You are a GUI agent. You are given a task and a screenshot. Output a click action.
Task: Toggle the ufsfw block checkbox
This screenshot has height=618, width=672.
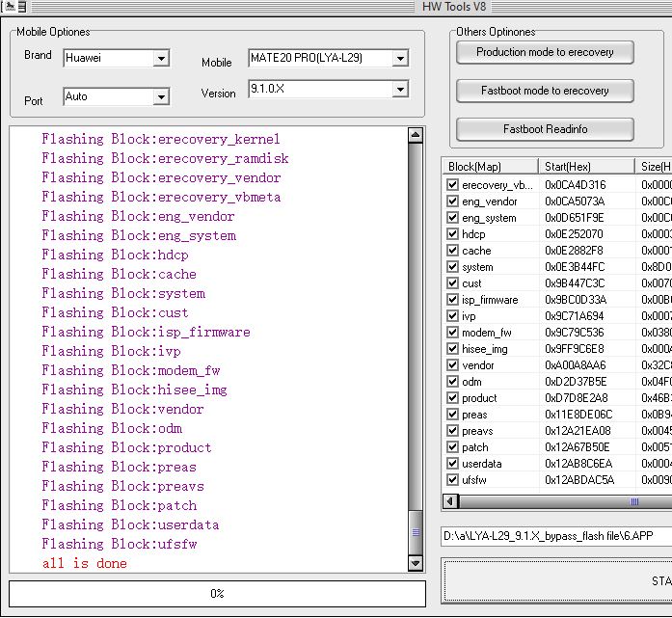tap(453, 480)
